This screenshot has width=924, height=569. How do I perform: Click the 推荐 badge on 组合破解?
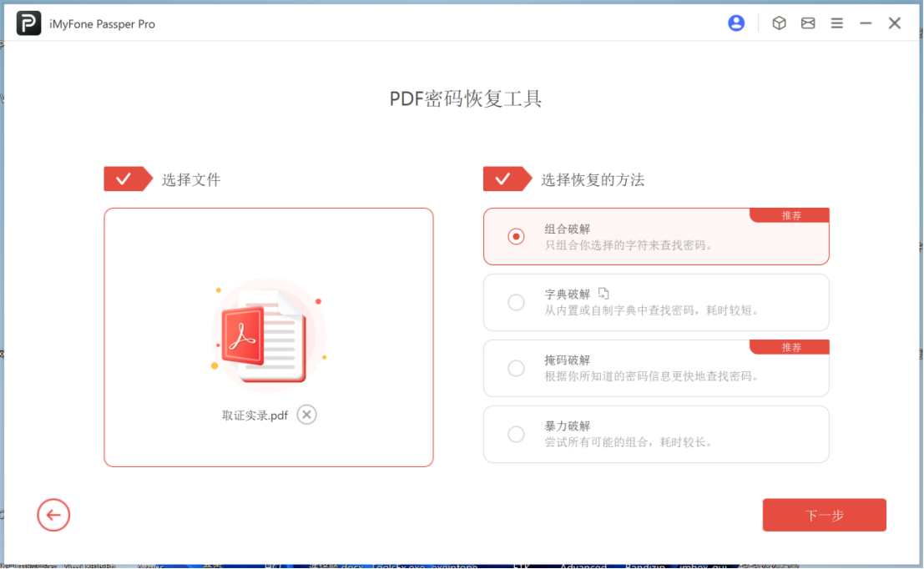point(790,215)
